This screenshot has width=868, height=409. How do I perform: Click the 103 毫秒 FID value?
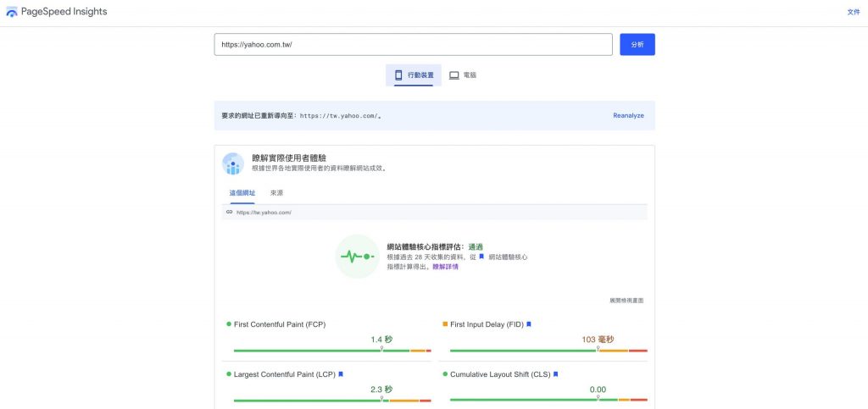click(x=598, y=340)
